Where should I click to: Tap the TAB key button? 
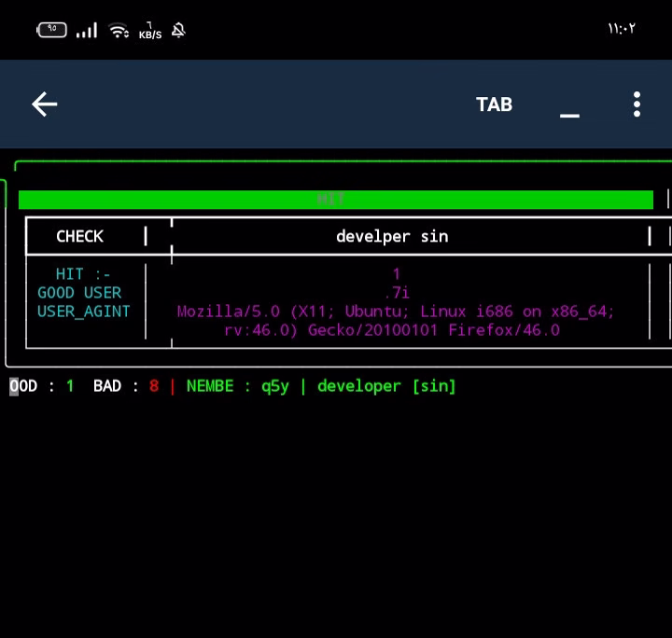494,104
